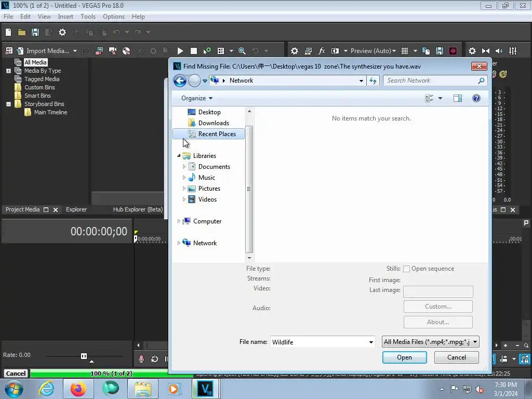Open Firefox from the taskbar
The height and width of the screenshot is (399, 532).
78,389
